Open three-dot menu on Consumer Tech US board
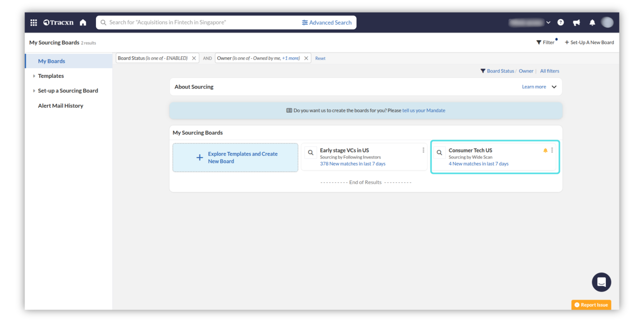Viewport: 644px width, 322px height. click(552, 150)
